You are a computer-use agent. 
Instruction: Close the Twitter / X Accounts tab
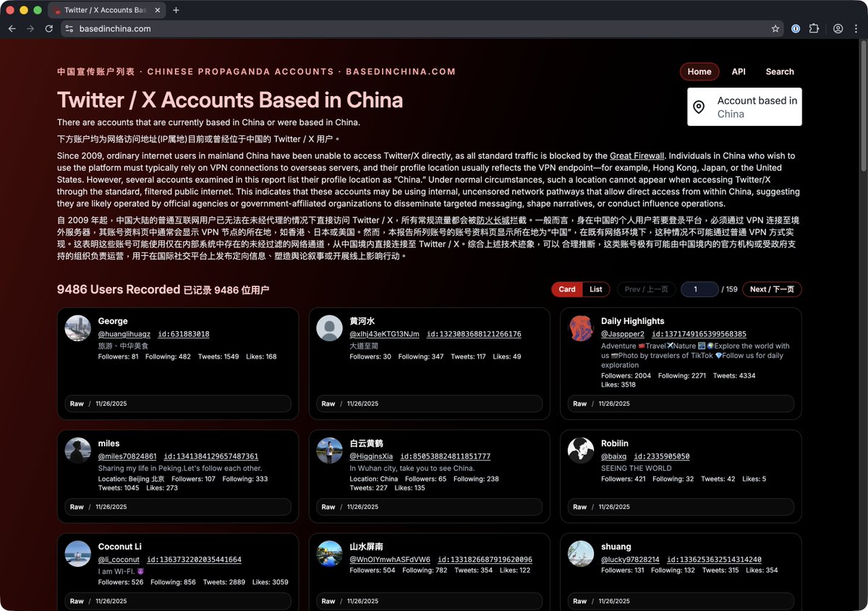tap(158, 10)
